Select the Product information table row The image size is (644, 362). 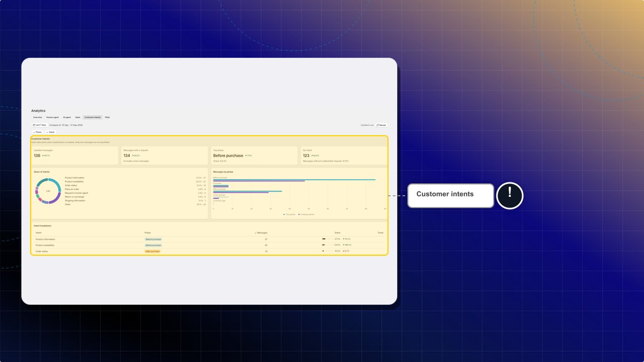pyautogui.click(x=209, y=239)
